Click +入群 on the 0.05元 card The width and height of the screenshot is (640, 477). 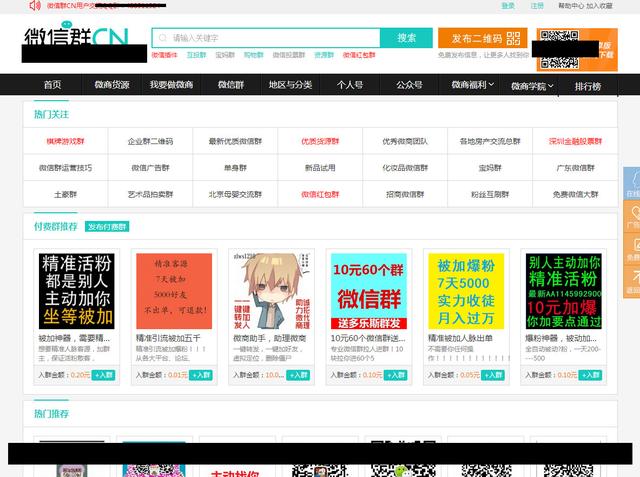coord(493,375)
